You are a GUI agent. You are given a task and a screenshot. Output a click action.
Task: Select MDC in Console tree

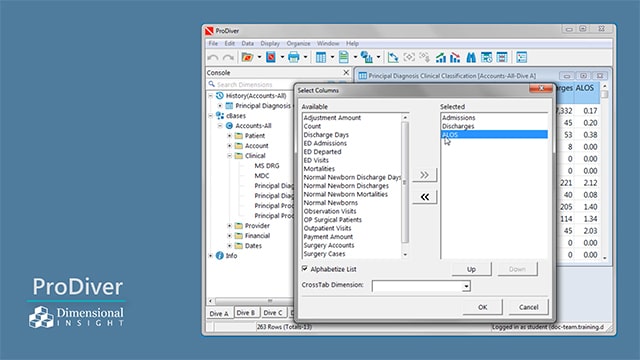tap(262, 176)
